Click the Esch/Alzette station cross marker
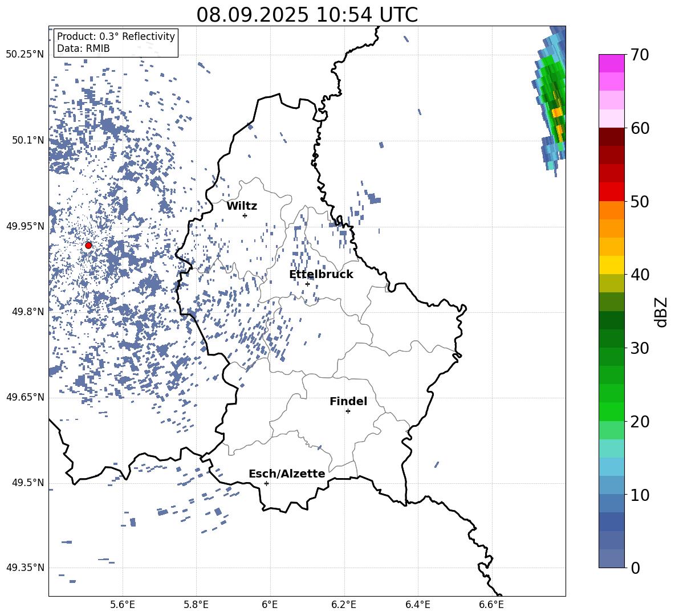675x616 pixels. (x=266, y=483)
